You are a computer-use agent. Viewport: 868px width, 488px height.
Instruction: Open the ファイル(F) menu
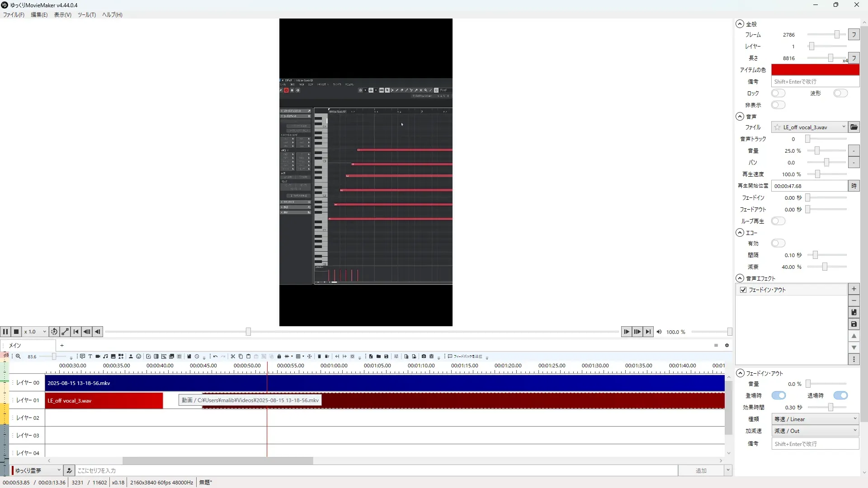tap(14, 15)
